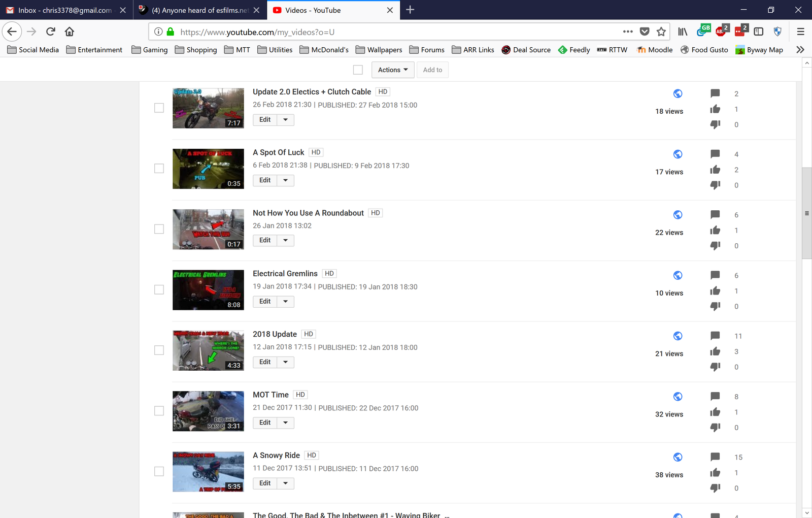Click the thumbs-up icon for A Snowy Ride
812x518 pixels.
click(715, 472)
